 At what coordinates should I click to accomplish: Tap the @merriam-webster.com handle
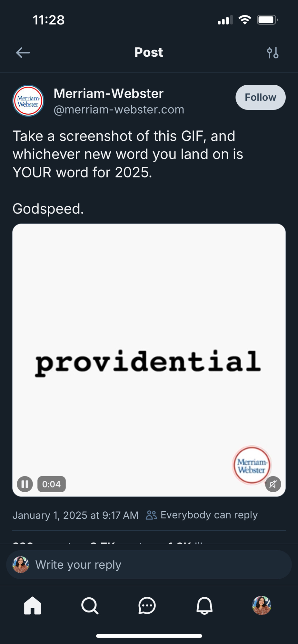(x=119, y=110)
